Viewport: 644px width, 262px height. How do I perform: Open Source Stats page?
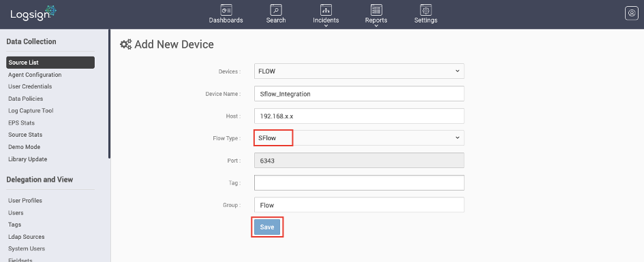[x=25, y=135]
